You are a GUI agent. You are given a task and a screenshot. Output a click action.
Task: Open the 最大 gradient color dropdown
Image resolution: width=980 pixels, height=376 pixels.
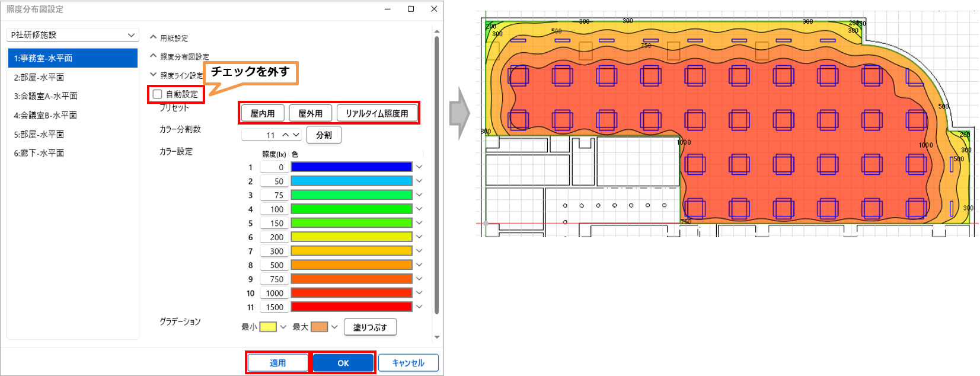pyautogui.click(x=334, y=327)
